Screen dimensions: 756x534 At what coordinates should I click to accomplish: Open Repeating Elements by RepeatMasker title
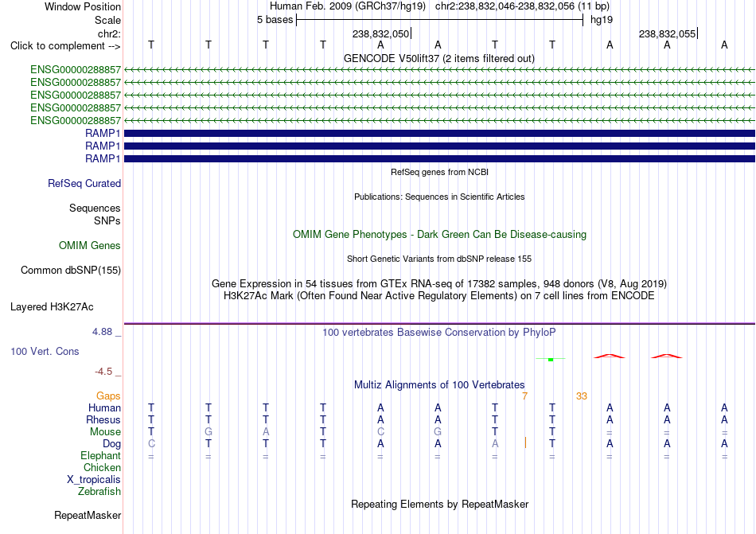[439, 504]
